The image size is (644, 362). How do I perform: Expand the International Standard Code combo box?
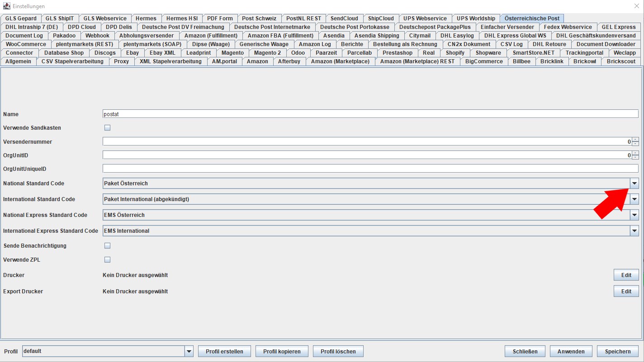tap(634, 199)
